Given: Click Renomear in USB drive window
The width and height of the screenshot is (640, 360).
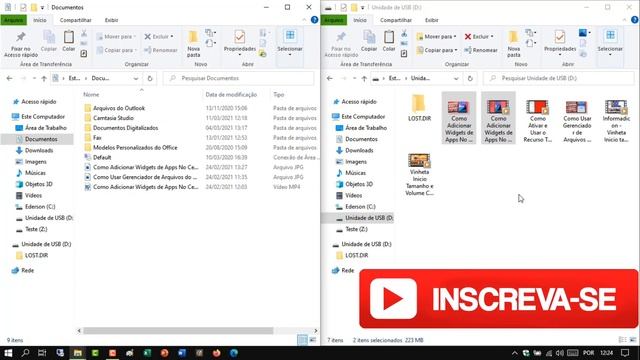Looking at the screenshot, I should click(481, 50).
